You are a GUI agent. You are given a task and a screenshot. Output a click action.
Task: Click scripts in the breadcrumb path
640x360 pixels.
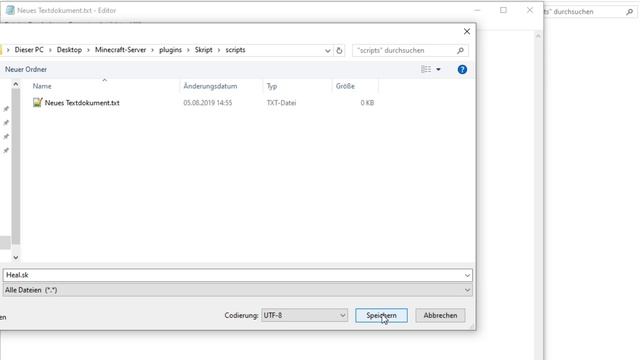tap(236, 50)
